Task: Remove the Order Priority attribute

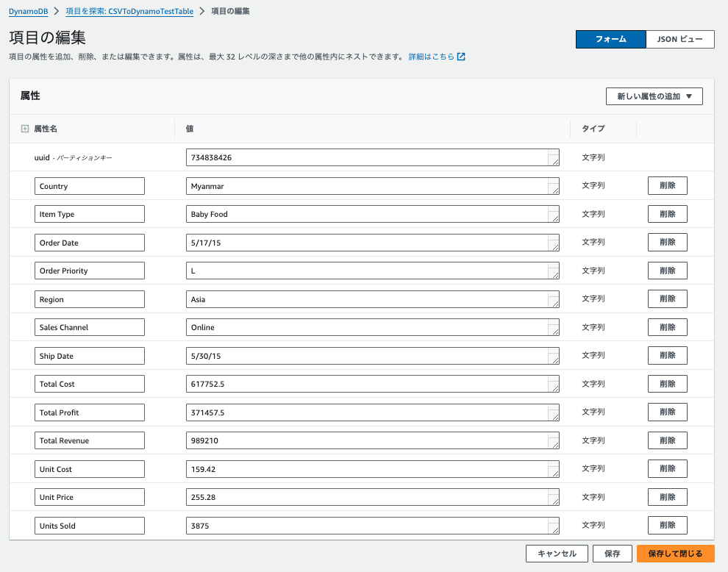Action: tap(667, 271)
